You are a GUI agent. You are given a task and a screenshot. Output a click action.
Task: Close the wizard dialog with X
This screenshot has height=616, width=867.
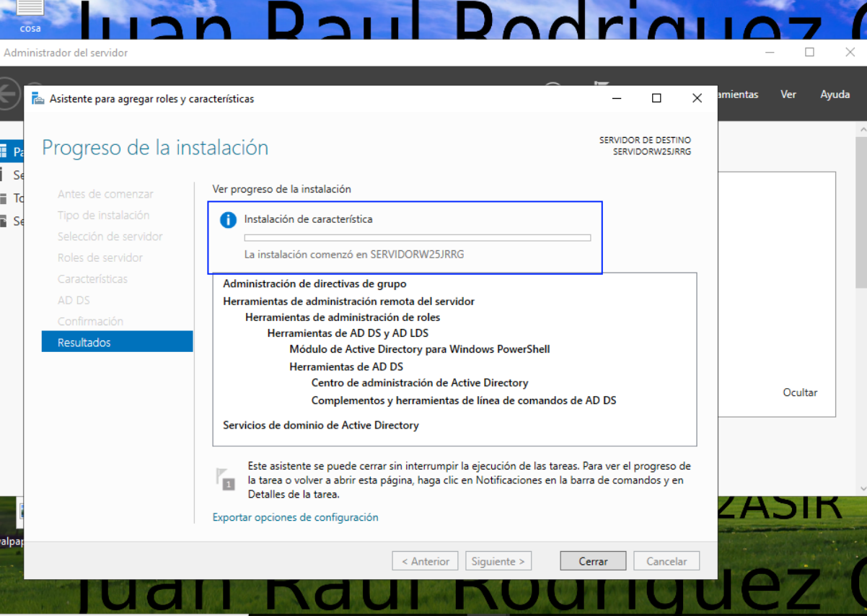point(697,98)
